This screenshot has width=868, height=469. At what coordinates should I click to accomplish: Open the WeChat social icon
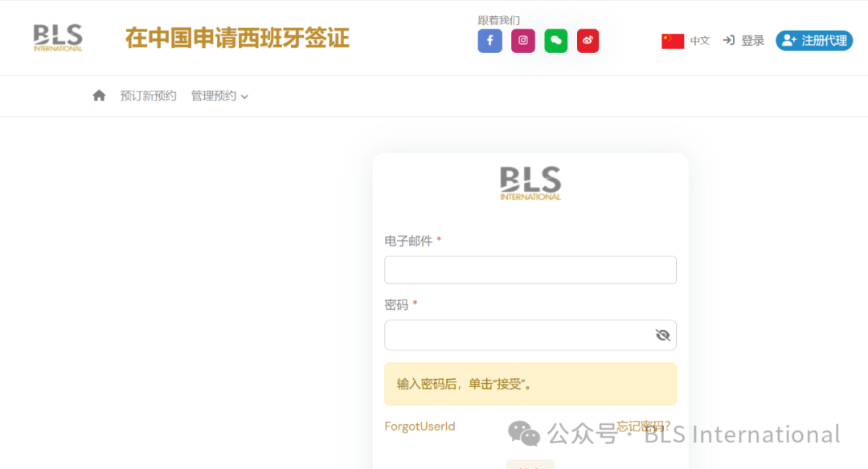point(556,41)
